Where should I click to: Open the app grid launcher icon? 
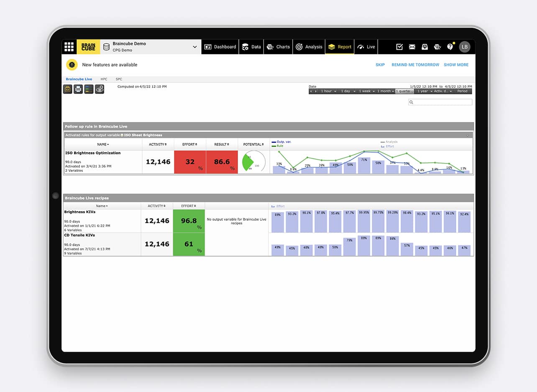click(x=69, y=47)
